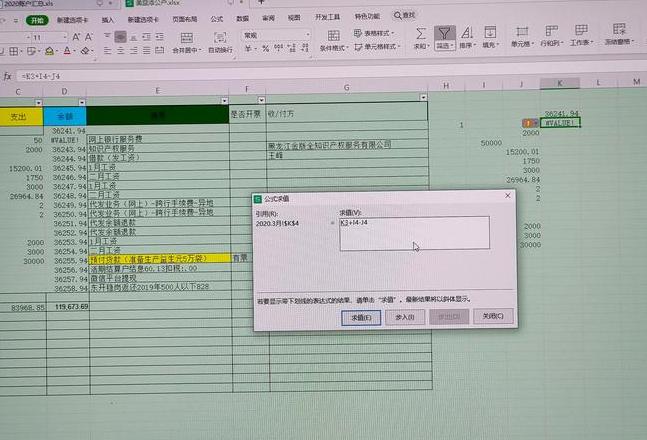Open filter arrow for 余额 column
647x440 pixels.
coord(82,102)
